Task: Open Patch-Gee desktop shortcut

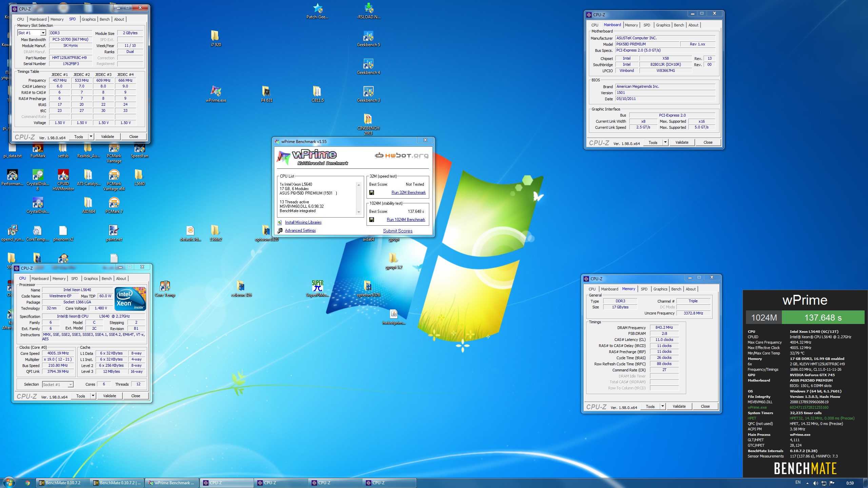Action: click(317, 11)
